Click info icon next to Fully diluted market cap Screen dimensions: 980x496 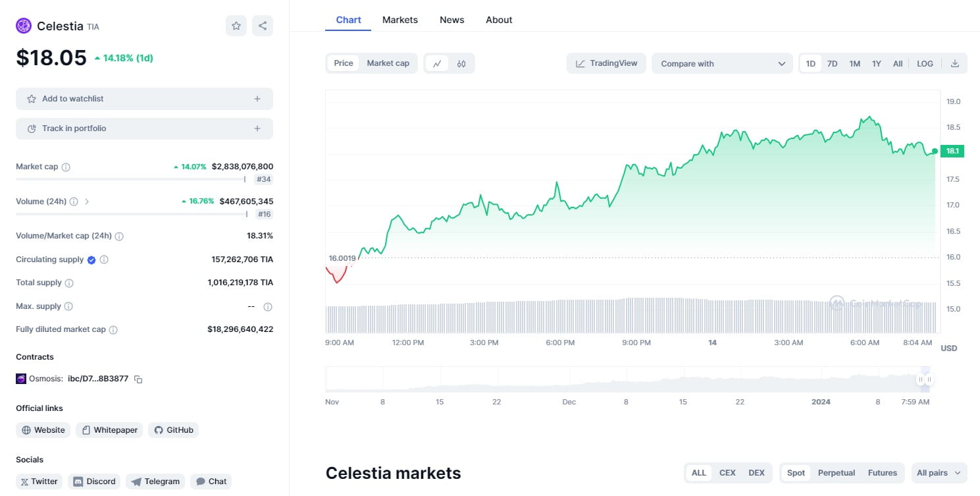pyautogui.click(x=113, y=330)
